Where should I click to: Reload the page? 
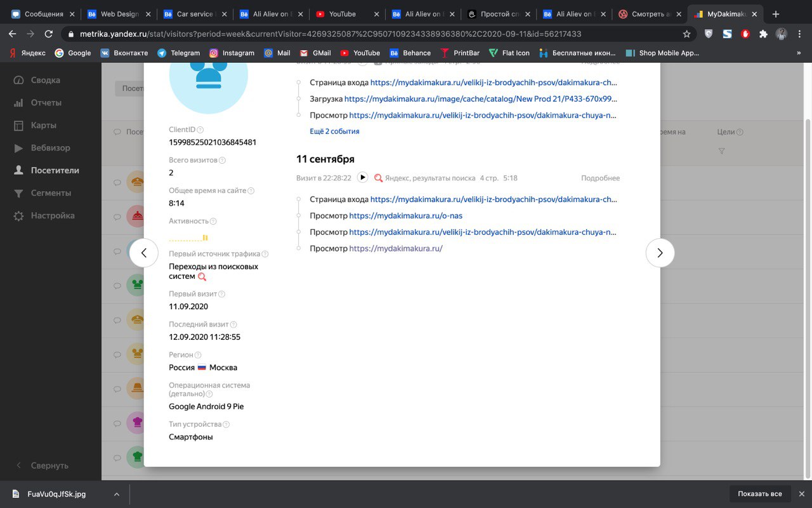49,34
